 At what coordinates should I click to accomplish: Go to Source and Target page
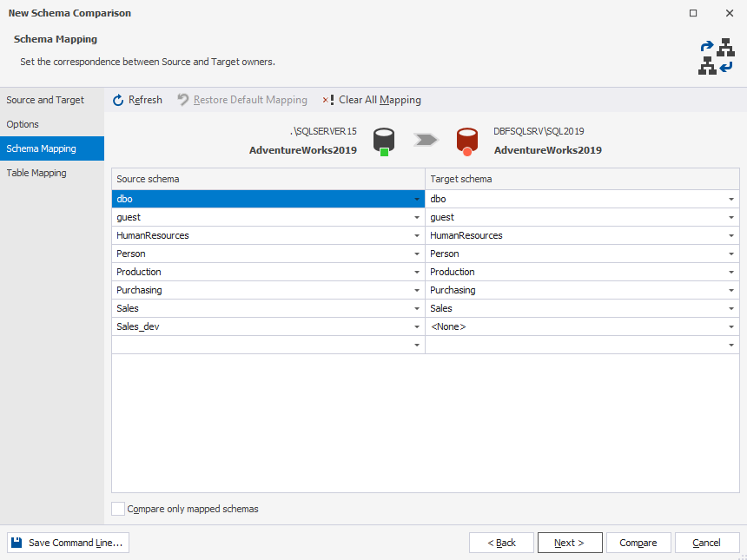45,99
